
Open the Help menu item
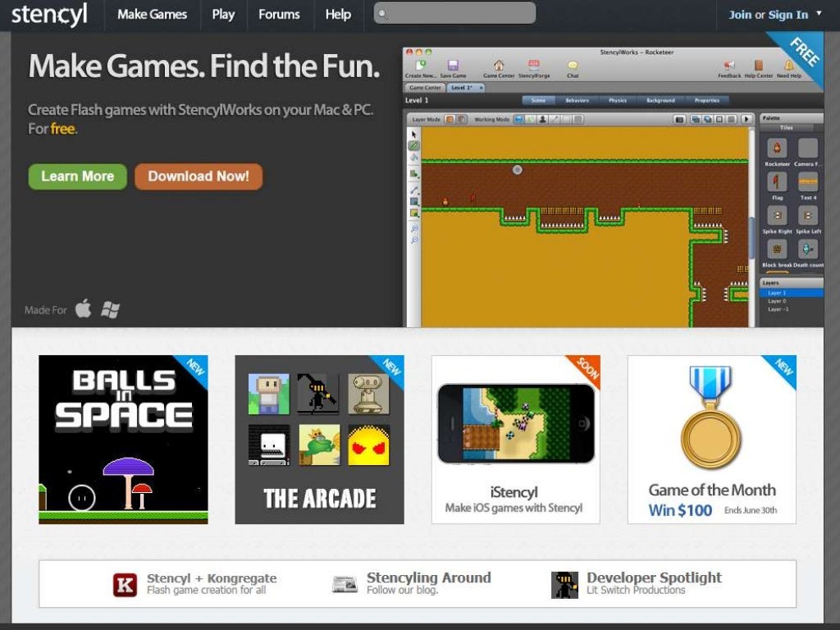tap(338, 15)
